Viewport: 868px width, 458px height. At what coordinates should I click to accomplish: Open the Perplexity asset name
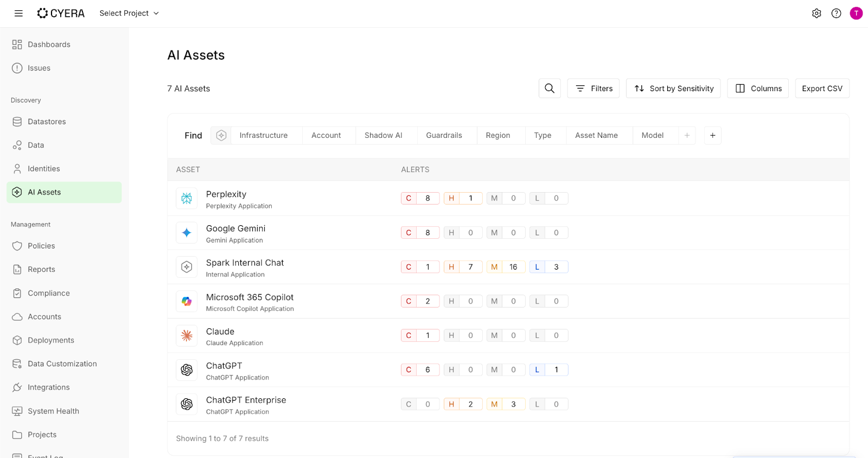point(226,194)
